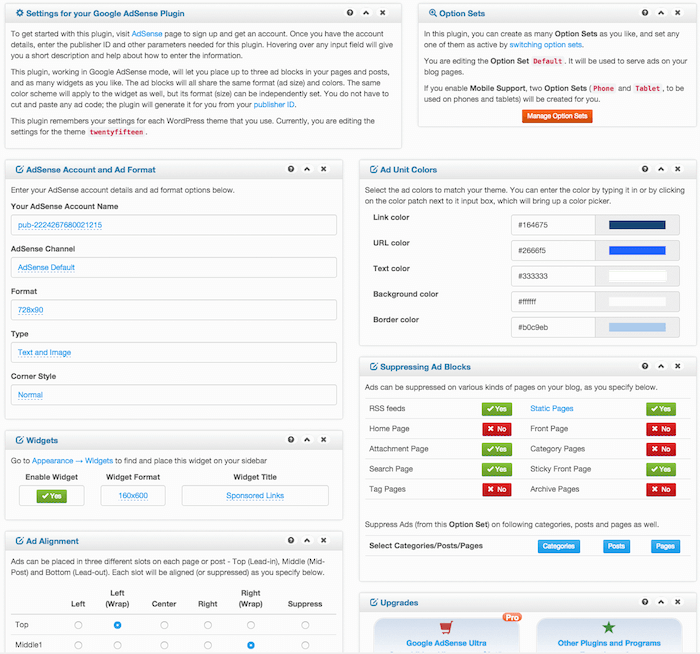Open the Categories selection button
The width and height of the screenshot is (700, 654).
558,546
